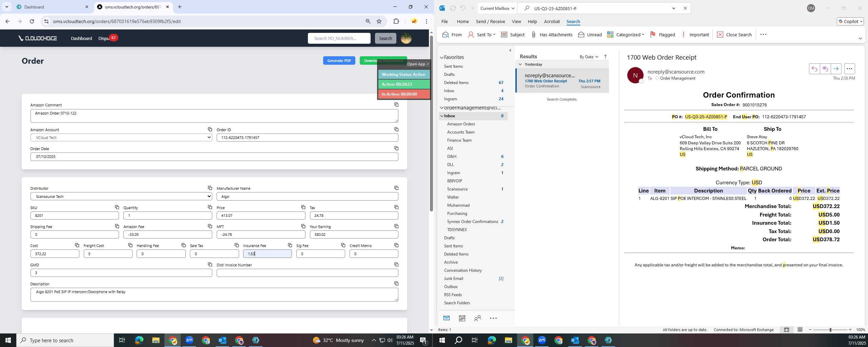Open the Copilot button in Outlook

click(x=850, y=21)
